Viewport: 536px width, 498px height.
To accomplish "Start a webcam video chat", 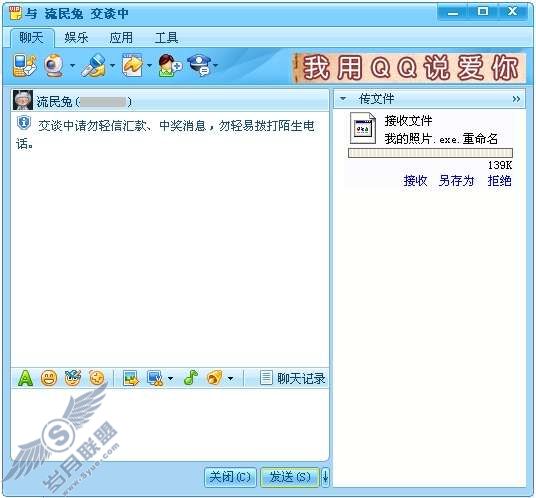I will pyautogui.click(x=54, y=66).
